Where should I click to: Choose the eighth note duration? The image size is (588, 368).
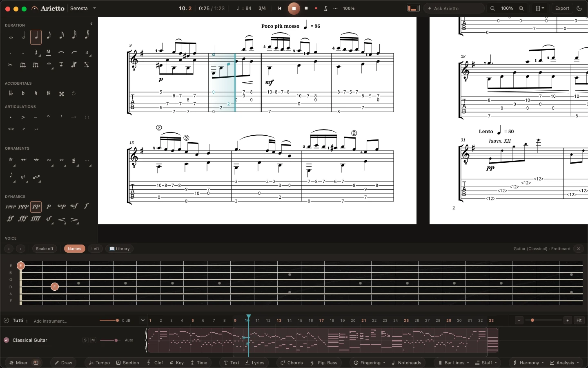tap(49, 37)
